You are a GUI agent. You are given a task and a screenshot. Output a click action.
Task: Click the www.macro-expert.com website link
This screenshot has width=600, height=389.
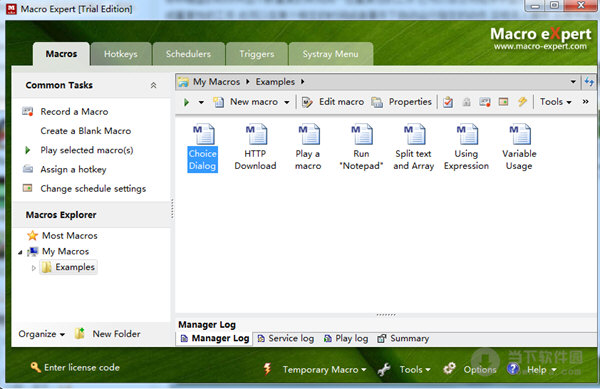pyautogui.click(x=540, y=47)
